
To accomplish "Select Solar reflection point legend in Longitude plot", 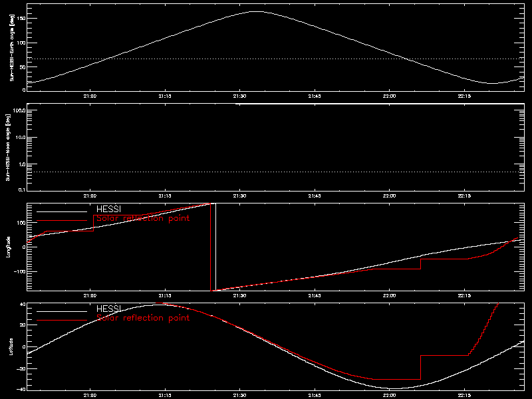I will (143, 218).
